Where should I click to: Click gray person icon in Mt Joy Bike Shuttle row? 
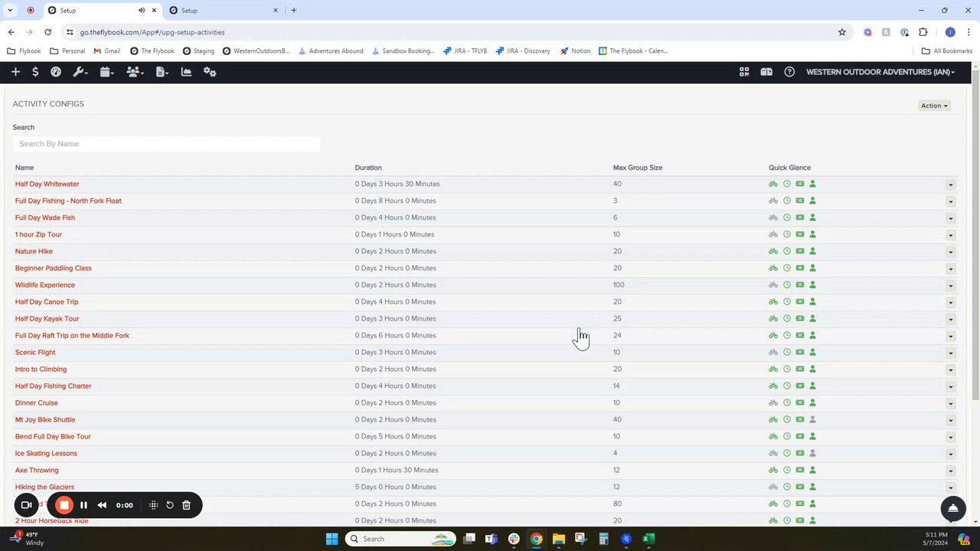pos(812,419)
